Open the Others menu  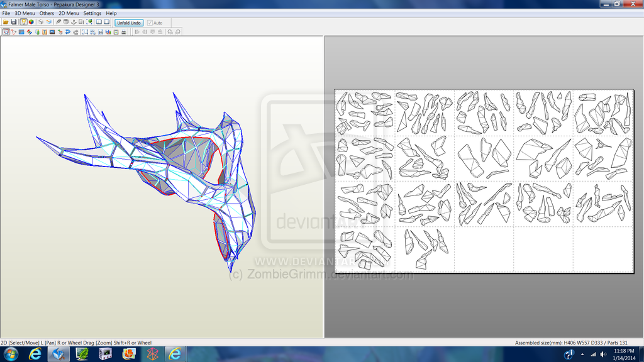tap(47, 13)
